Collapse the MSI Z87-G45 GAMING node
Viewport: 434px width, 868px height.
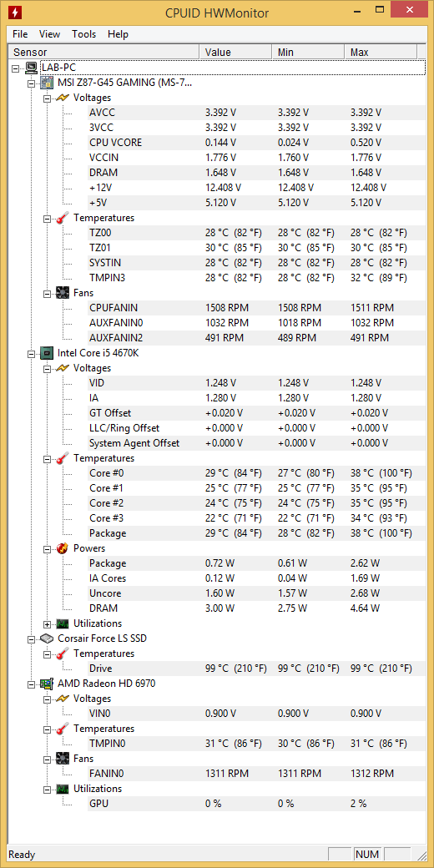point(32,83)
